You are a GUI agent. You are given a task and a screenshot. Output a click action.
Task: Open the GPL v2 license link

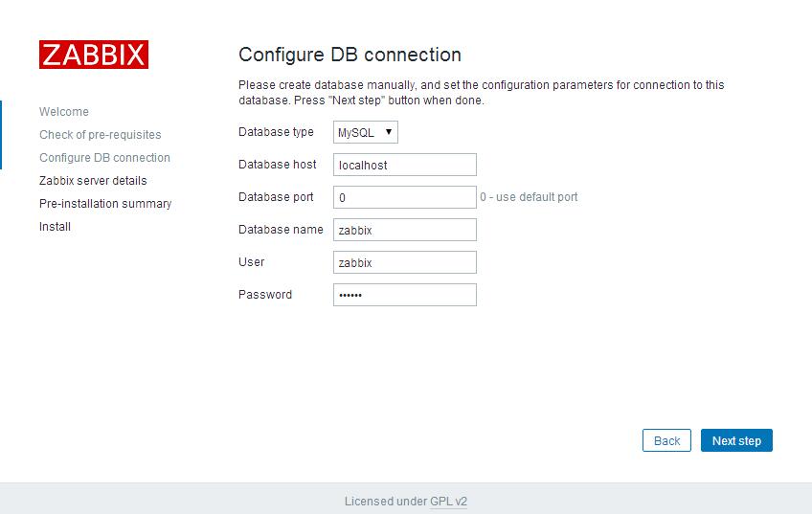tap(448, 501)
